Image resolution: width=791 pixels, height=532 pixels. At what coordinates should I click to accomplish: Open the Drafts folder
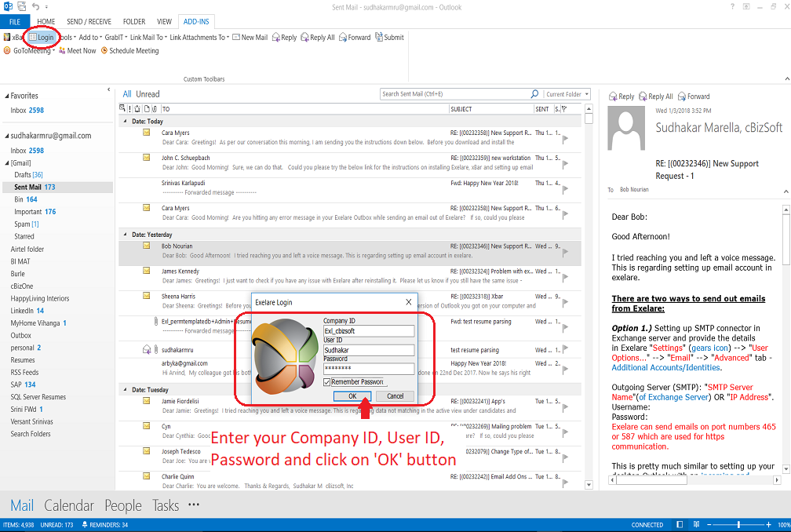tap(28, 174)
